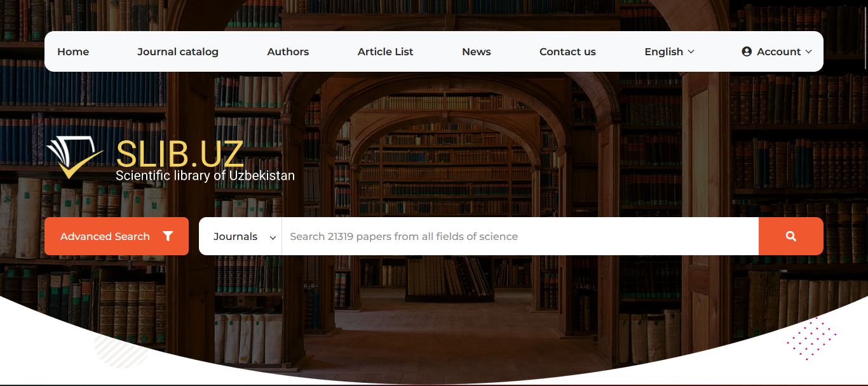Open the Contact us page

pos(567,52)
